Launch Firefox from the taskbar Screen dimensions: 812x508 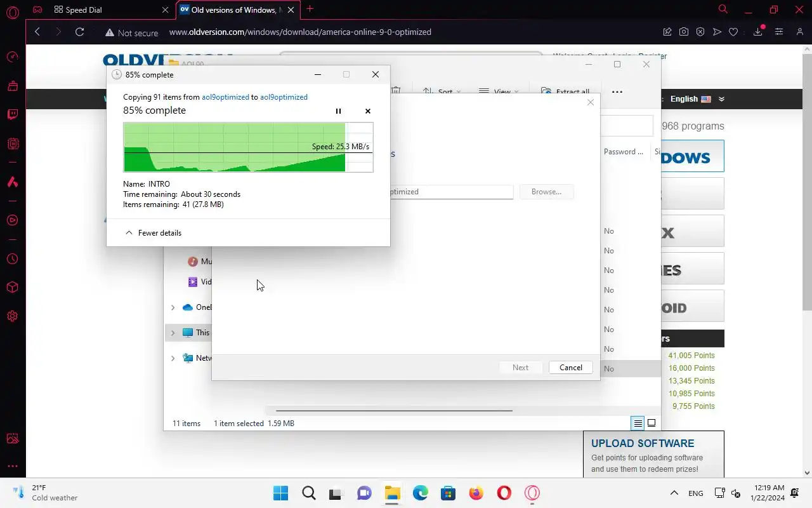coord(476,493)
